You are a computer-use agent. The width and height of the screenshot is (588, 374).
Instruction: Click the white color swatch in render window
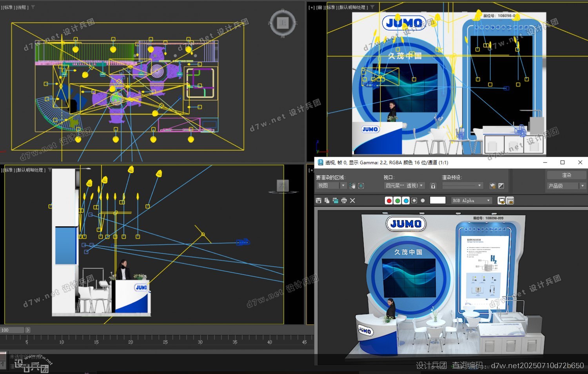click(437, 200)
